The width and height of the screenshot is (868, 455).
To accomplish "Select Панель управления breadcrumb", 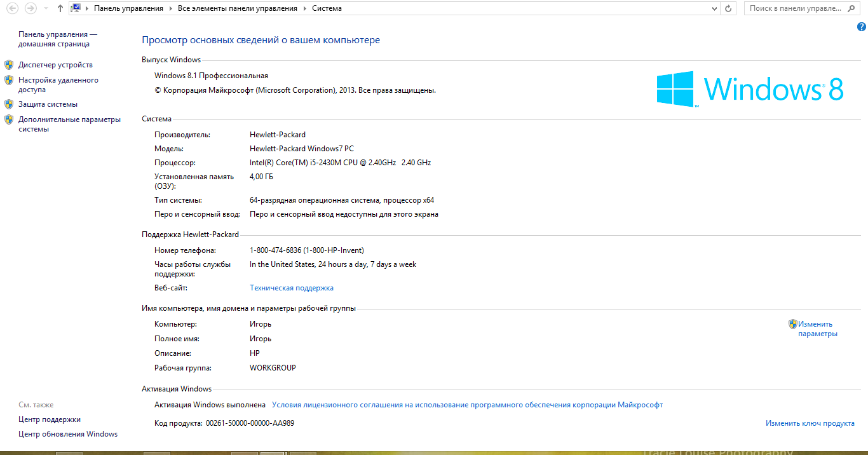I will coord(128,8).
